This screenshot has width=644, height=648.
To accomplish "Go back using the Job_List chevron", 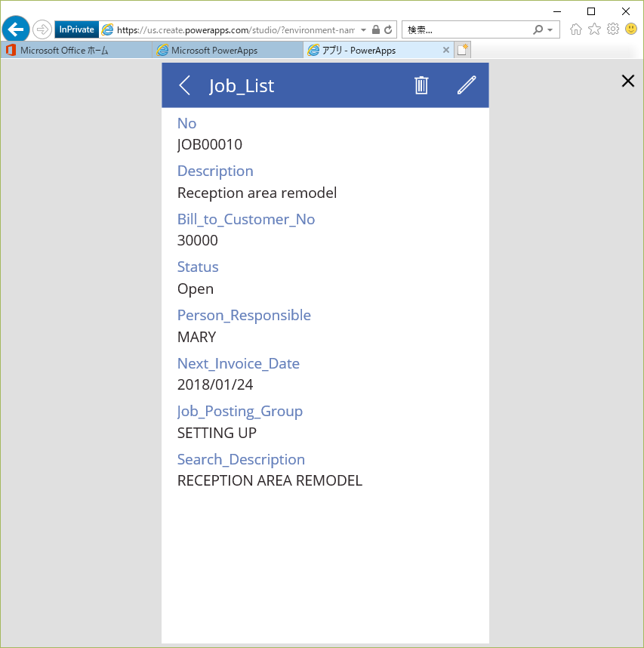I will click(x=185, y=85).
